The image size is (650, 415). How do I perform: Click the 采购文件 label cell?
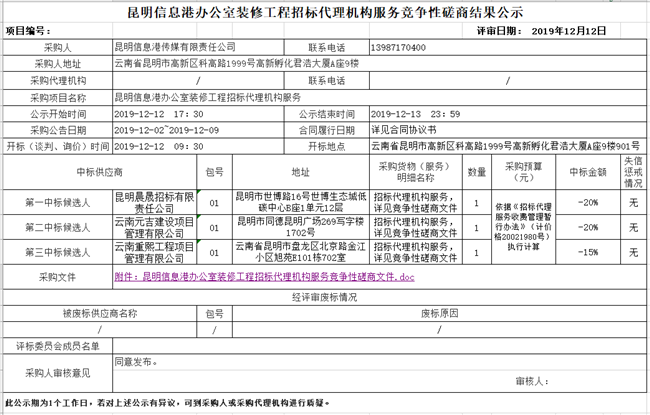pyautogui.click(x=58, y=277)
